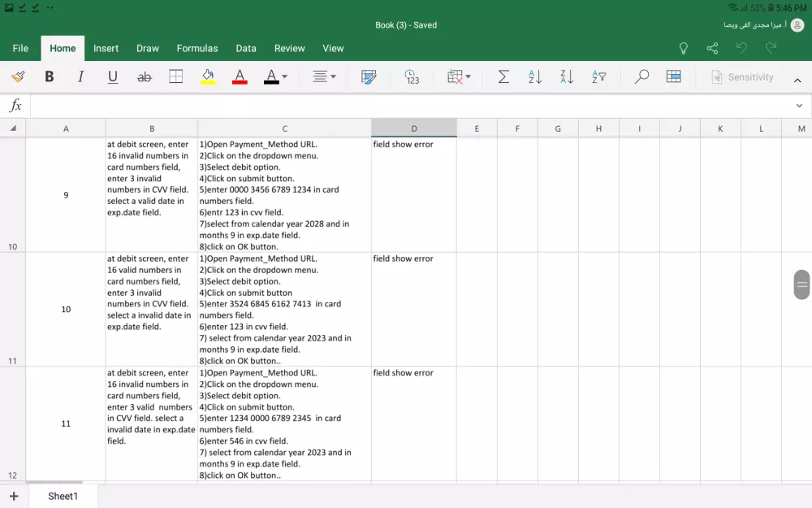The image size is (812, 508).
Task: Toggle underline formatting
Action: point(113,77)
